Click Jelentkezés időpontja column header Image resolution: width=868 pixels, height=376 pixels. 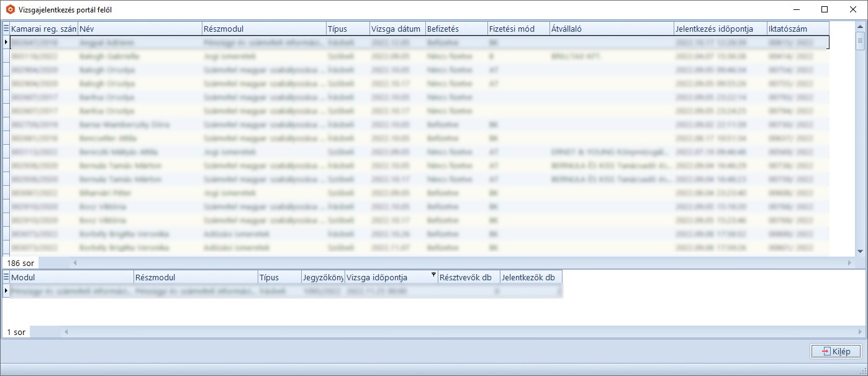(720, 29)
